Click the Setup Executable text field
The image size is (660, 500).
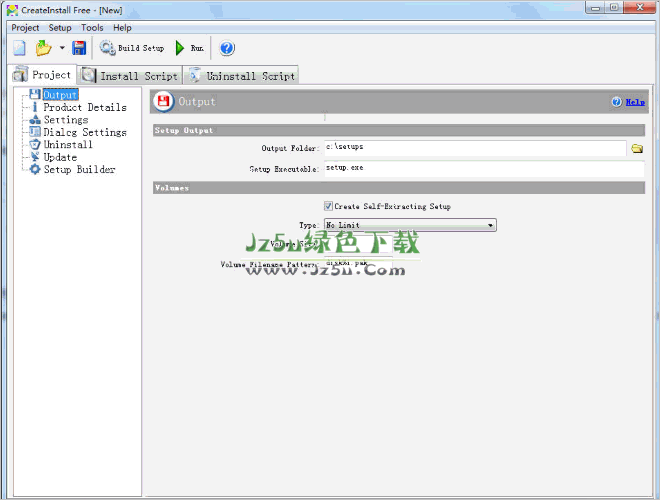[x=484, y=168]
